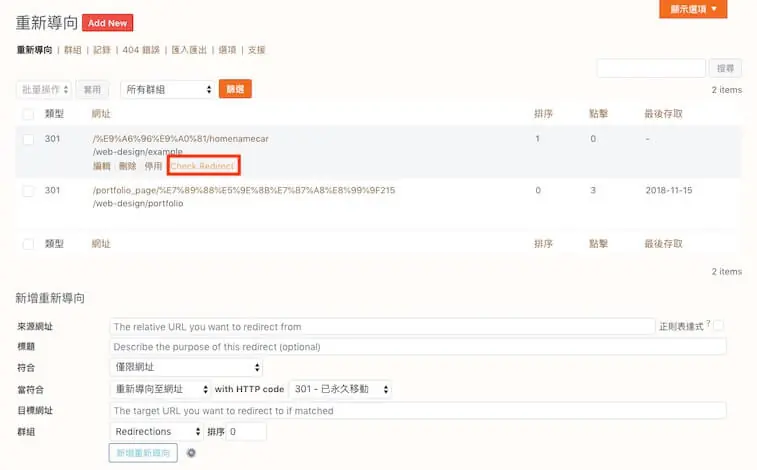The height and width of the screenshot is (470, 757).
Task: Sort by 最後存取 column in top header
Action: tap(663, 114)
